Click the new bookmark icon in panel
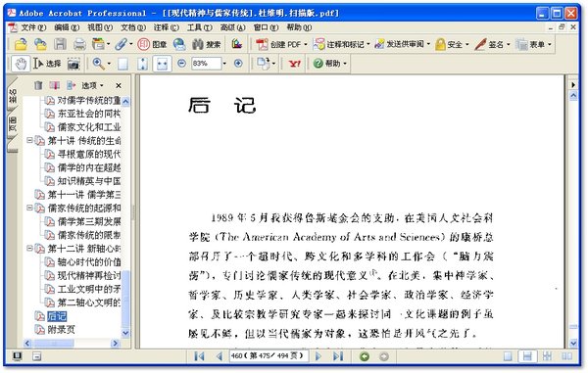 (x=54, y=85)
